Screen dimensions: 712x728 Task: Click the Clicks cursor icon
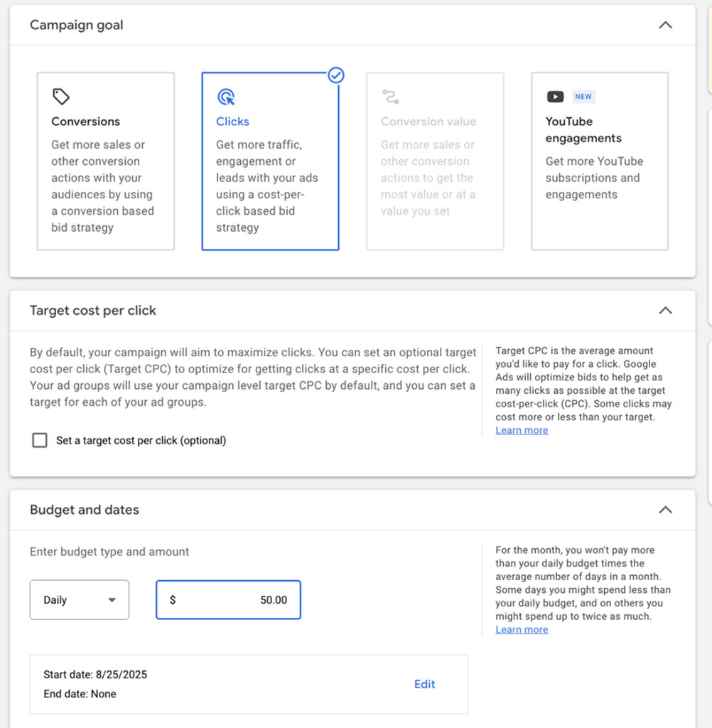point(226,97)
